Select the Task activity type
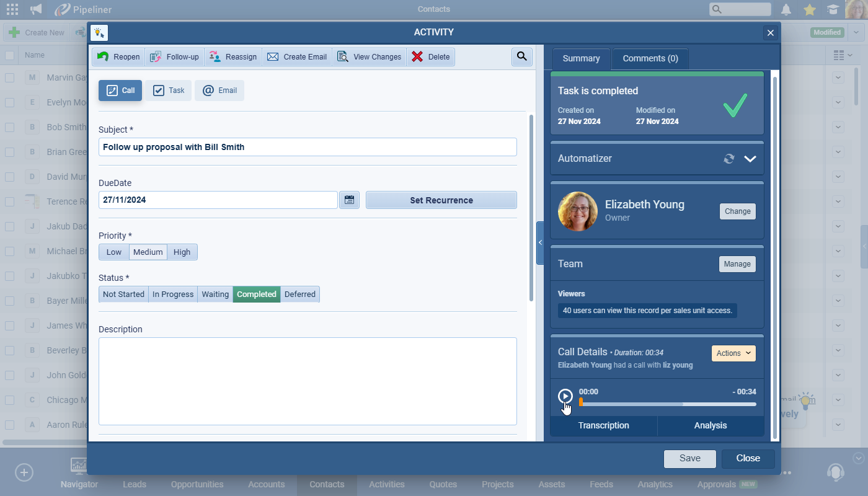 tap(169, 91)
